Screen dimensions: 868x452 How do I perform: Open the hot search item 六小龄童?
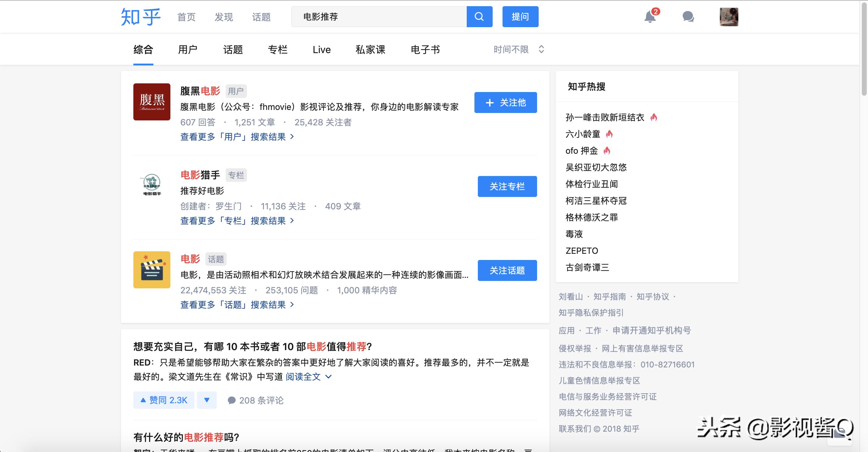582,134
